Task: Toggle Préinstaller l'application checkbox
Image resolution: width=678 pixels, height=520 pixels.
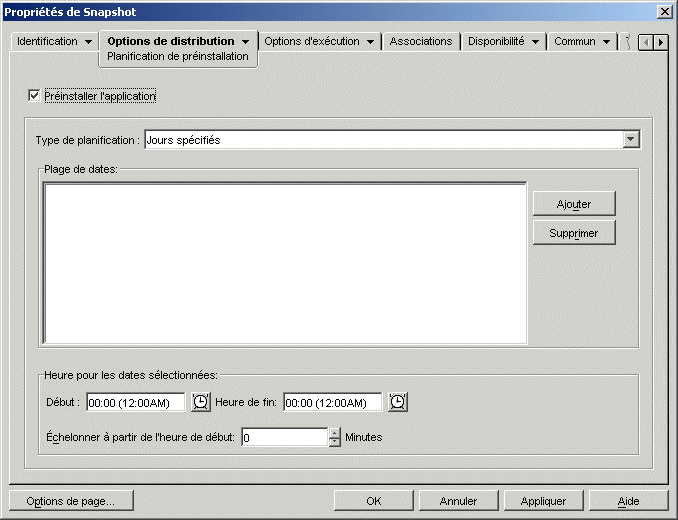Action: click(x=34, y=96)
